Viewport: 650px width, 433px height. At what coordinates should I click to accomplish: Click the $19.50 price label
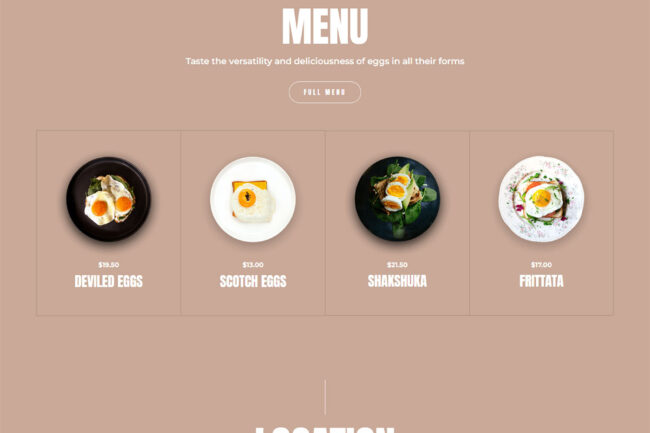109,265
